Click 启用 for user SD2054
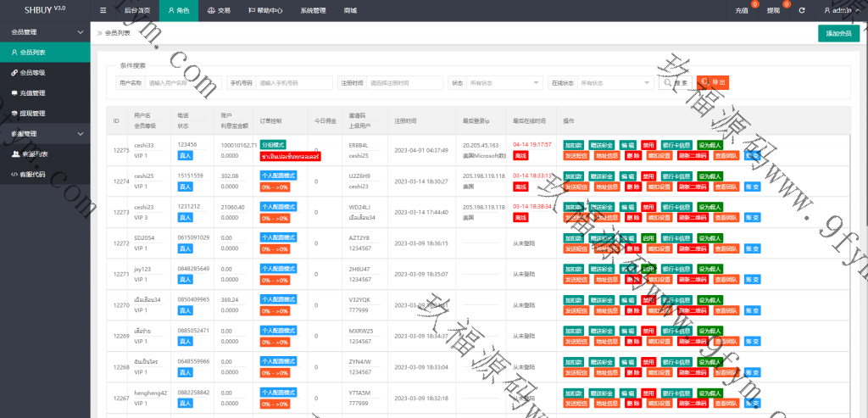868x418 pixels. coord(648,238)
